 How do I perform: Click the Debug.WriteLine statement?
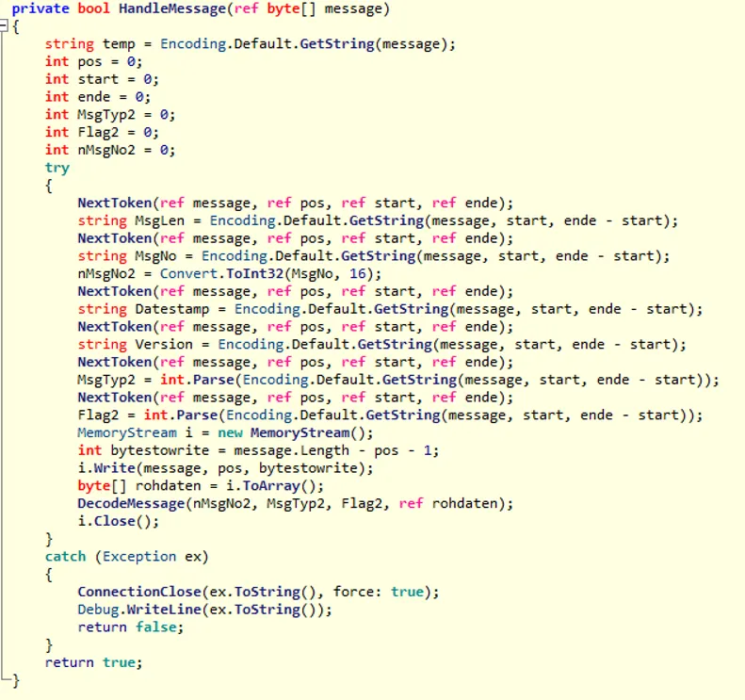tap(132, 610)
